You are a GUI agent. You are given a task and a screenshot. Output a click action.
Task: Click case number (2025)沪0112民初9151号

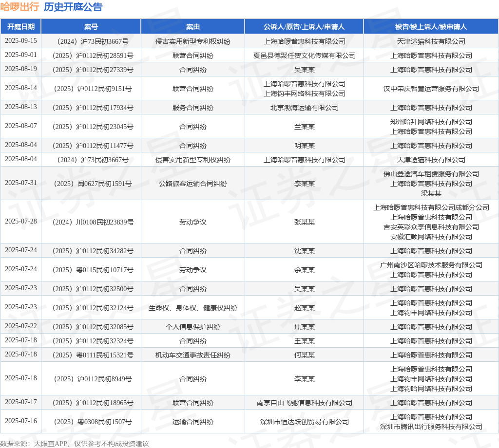[93, 89]
